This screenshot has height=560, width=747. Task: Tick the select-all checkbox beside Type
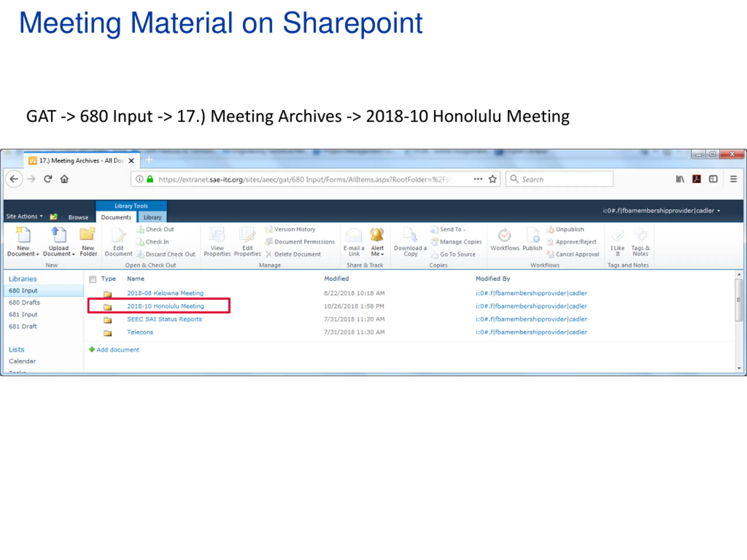pos(92,279)
